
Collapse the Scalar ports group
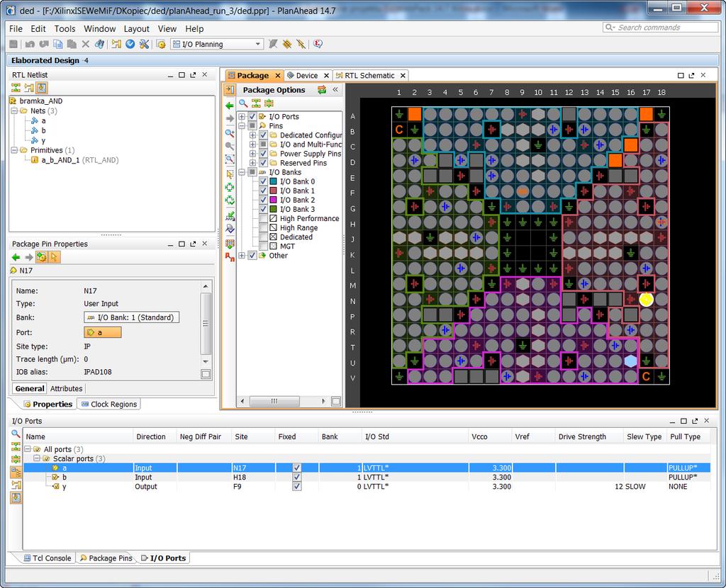[x=37, y=458]
